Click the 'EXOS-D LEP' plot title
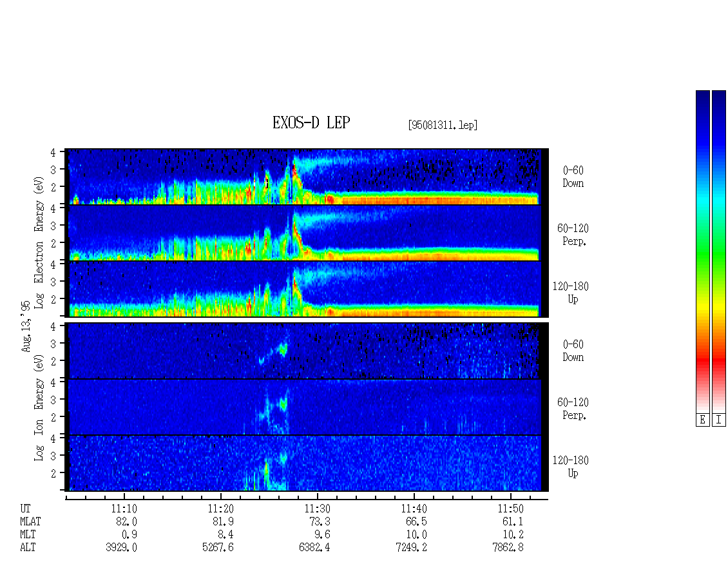 click(311, 122)
